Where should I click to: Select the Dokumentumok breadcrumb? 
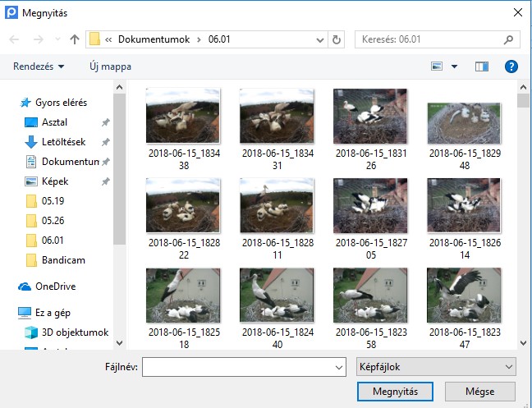pyautogui.click(x=154, y=39)
